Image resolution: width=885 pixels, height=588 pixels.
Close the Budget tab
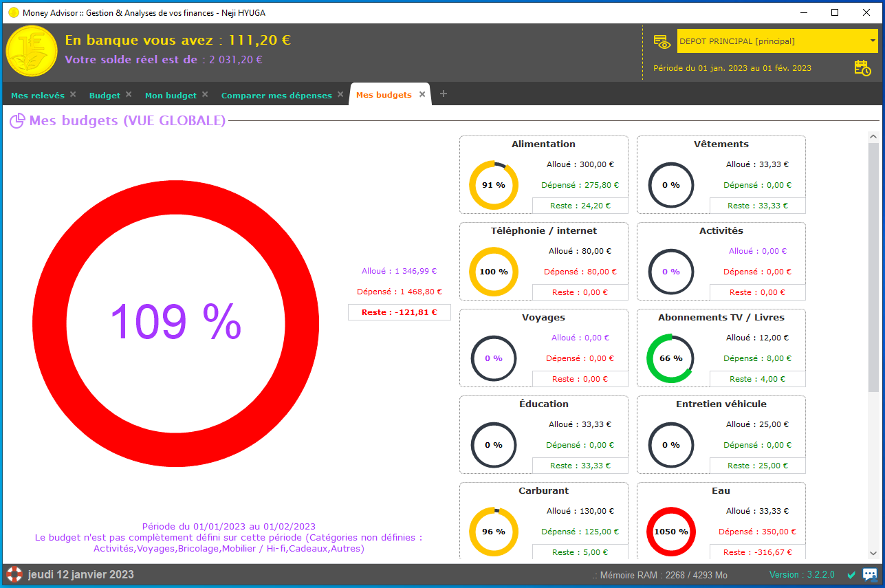click(129, 94)
